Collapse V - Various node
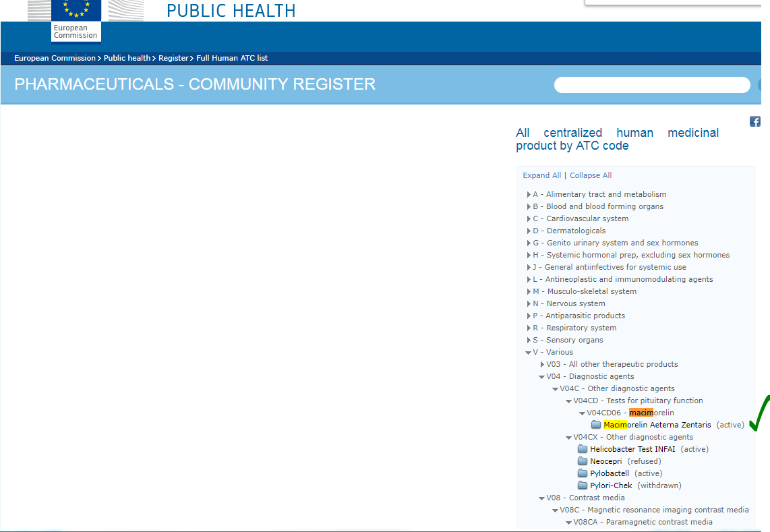The height and width of the screenshot is (532, 770). (529, 353)
